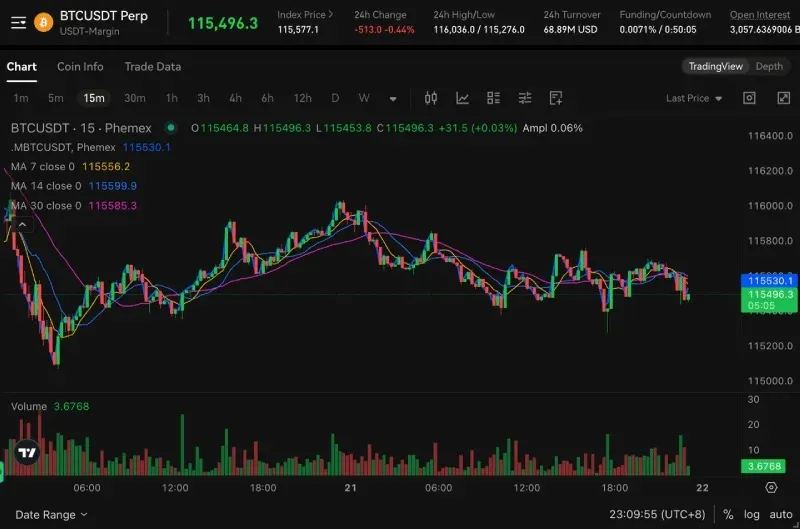The image size is (800, 529).
Task: Click the .MBTCUSDT, Phemex legend entry
Action: (x=90, y=147)
